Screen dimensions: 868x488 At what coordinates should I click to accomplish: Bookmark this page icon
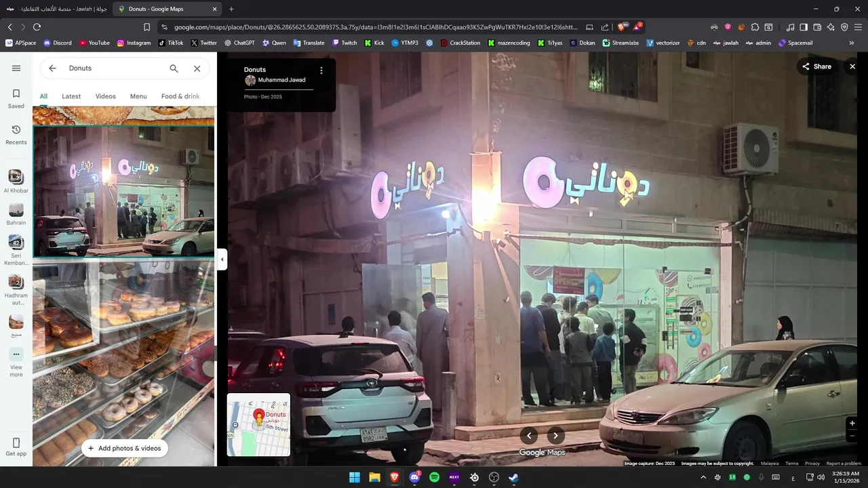click(146, 27)
